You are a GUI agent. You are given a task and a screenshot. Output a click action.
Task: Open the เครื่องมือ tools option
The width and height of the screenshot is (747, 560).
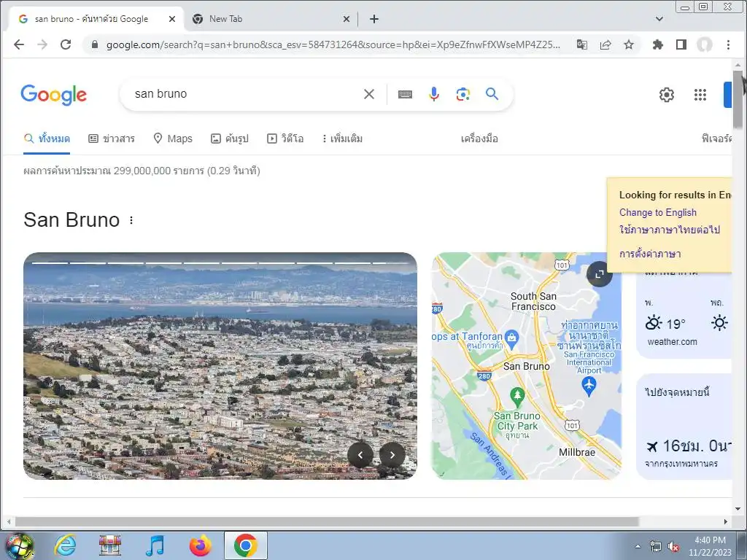[x=479, y=139]
